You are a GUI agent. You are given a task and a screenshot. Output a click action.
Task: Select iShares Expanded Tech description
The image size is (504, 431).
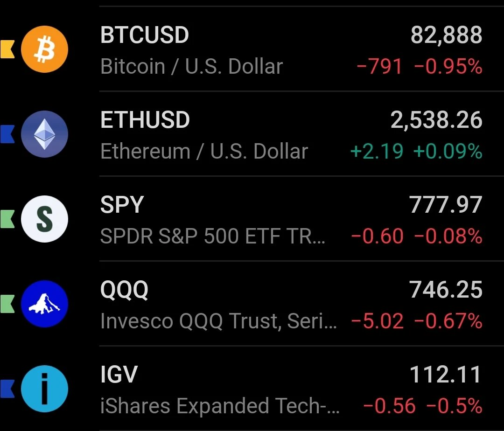[x=220, y=406]
